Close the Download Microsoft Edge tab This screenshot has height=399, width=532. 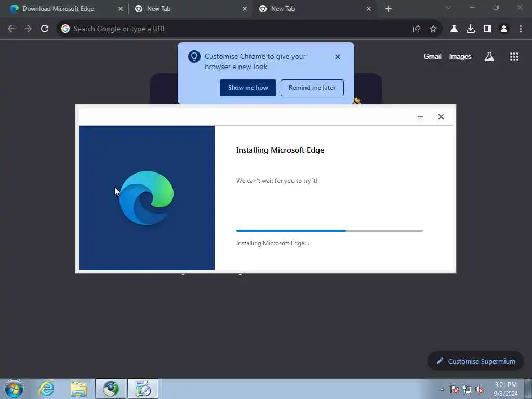click(x=121, y=9)
